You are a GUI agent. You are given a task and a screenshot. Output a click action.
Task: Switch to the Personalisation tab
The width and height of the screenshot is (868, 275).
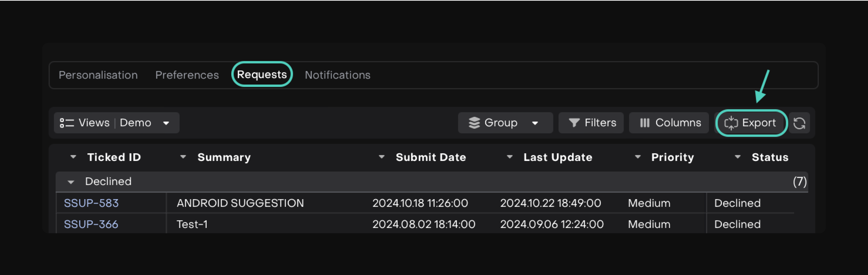98,75
